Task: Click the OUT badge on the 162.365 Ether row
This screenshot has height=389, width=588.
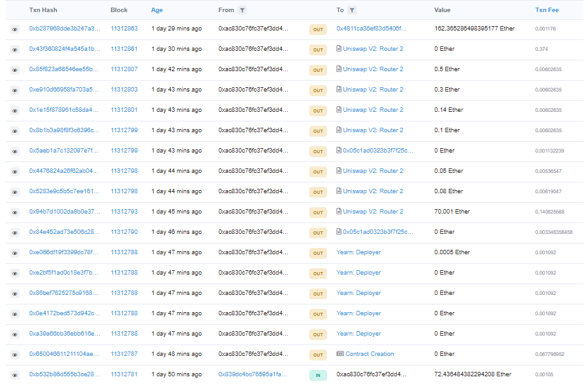Action: click(x=318, y=29)
